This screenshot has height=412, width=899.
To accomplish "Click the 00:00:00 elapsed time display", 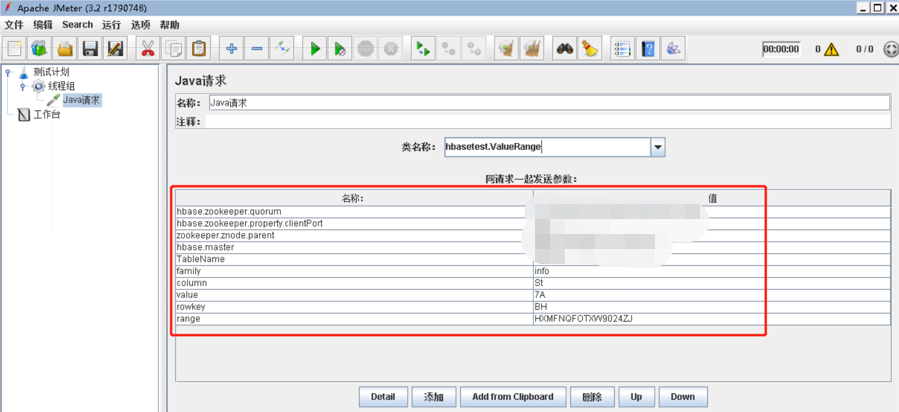I will tap(781, 49).
